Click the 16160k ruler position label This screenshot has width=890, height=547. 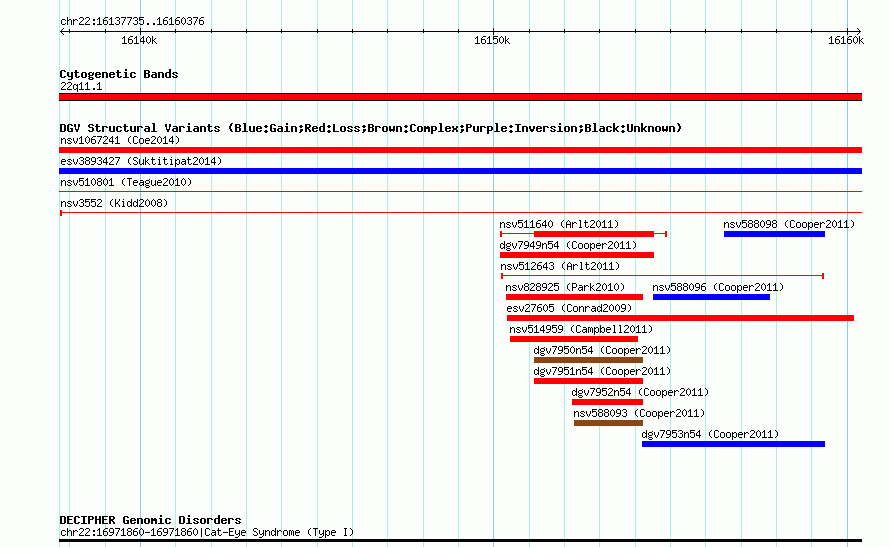846,40
